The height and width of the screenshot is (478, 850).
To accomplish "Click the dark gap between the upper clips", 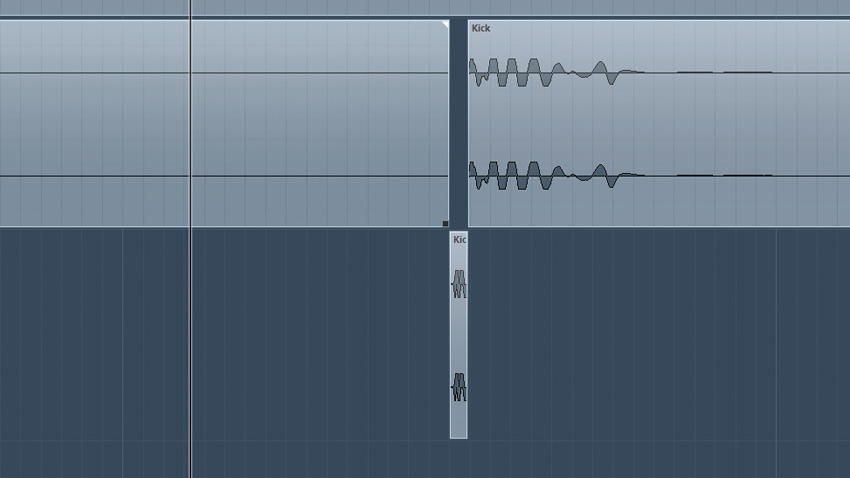I will 459,122.
